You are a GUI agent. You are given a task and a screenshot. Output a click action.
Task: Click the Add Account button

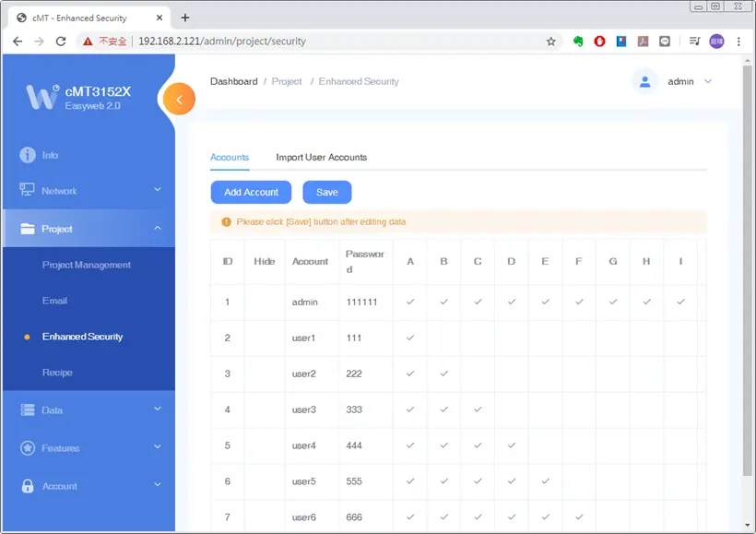point(251,192)
